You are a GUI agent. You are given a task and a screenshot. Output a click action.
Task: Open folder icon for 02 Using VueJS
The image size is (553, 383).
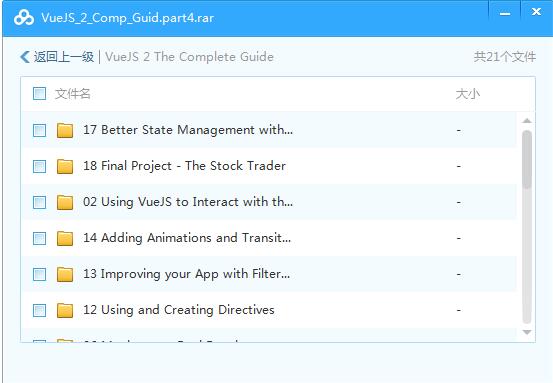(x=65, y=202)
